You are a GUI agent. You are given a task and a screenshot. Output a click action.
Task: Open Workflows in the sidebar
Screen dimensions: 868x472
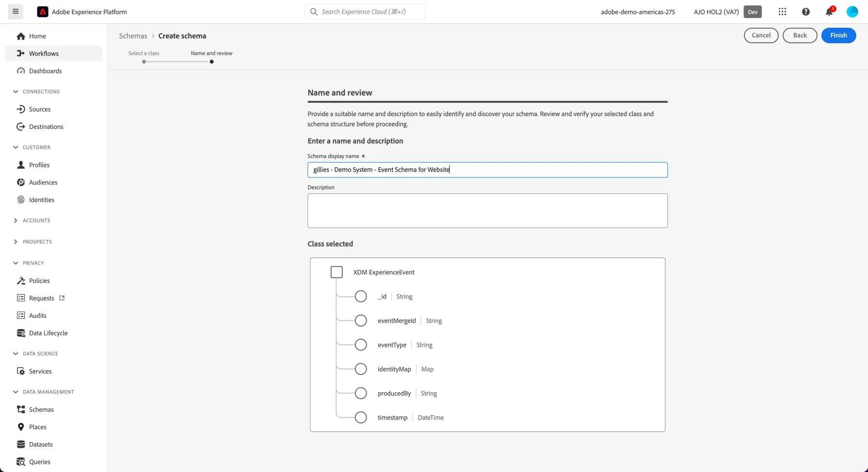pyautogui.click(x=44, y=53)
